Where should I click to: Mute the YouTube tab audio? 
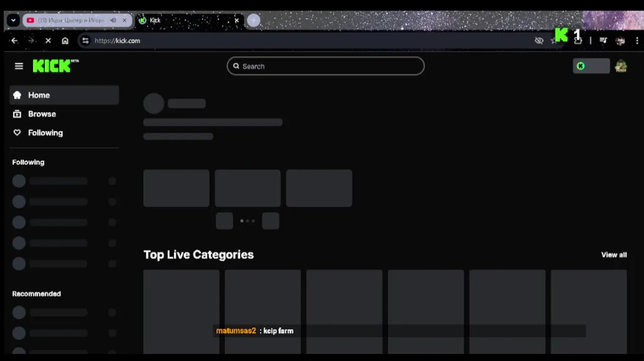[113, 21]
